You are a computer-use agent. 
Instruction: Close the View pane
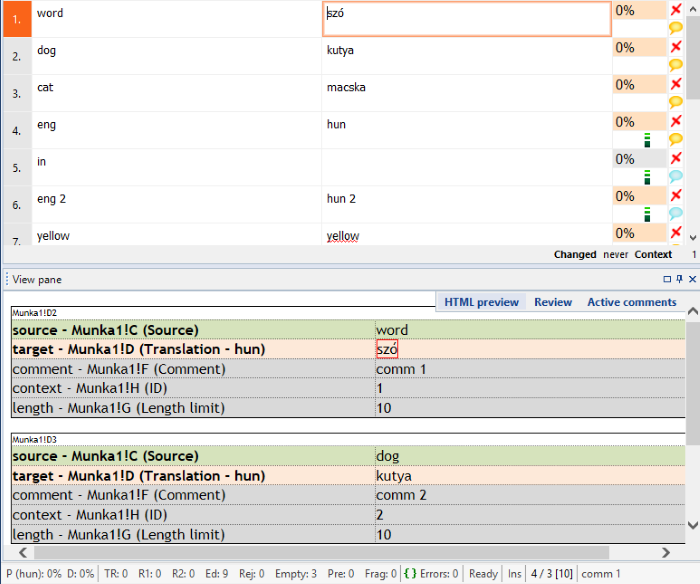[x=691, y=280]
